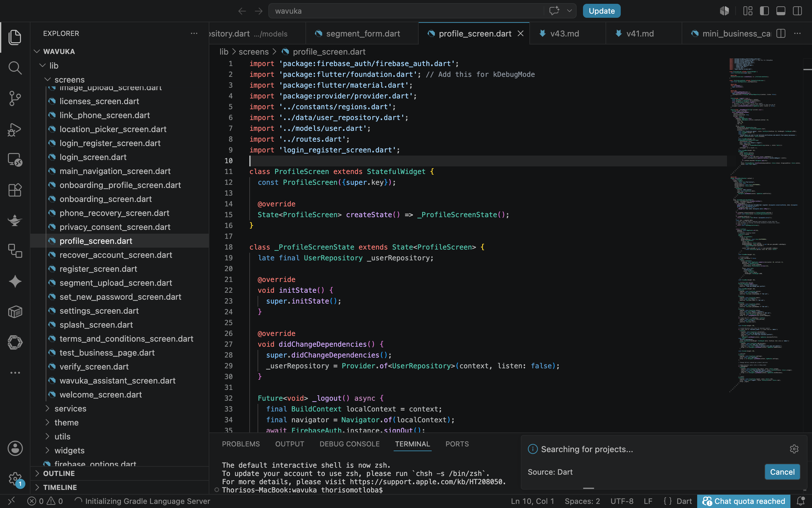This screenshot has width=812, height=508.
Task: Open Explorer Views and More Actions ellipsis
Action: [x=194, y=33]
